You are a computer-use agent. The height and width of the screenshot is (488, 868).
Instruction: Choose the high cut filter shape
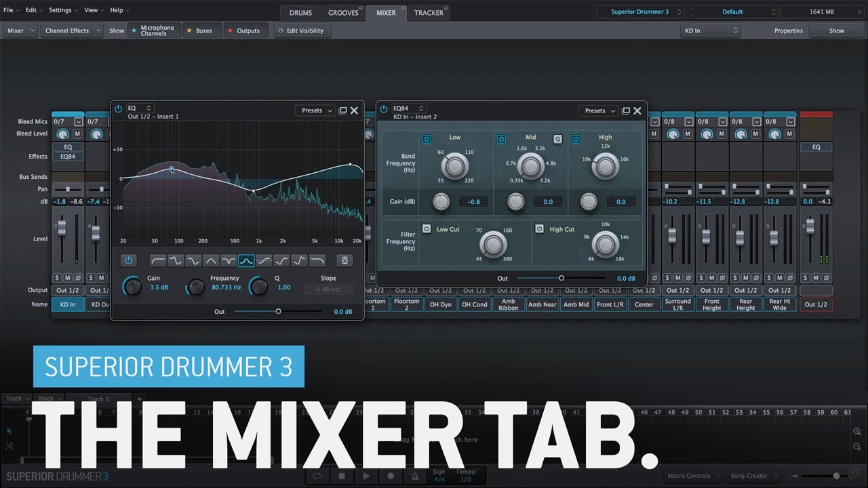point(317,260)
